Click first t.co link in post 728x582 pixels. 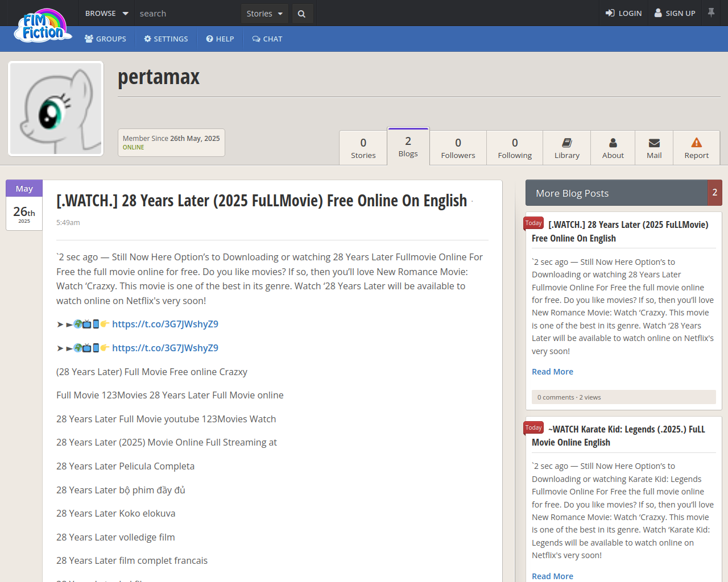[x=165, y=324]
